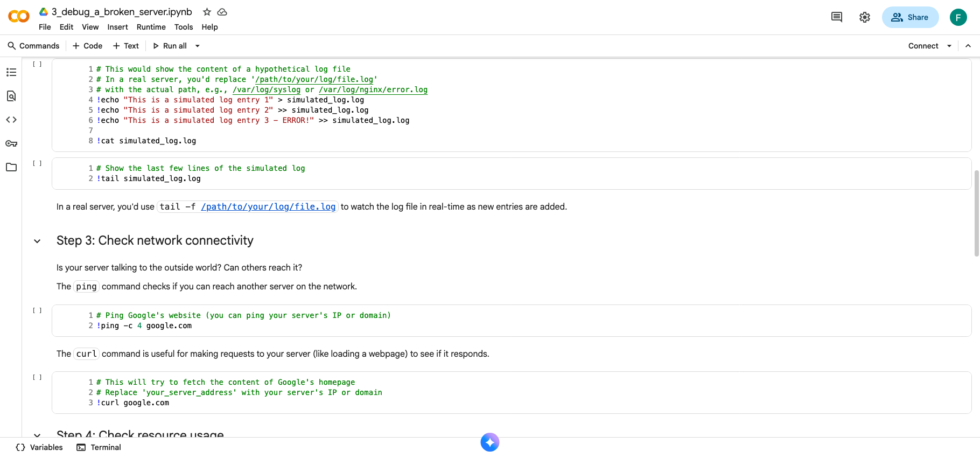
Task: Click the Connect button
Action: pyautogui.click(x=923, y=46)
